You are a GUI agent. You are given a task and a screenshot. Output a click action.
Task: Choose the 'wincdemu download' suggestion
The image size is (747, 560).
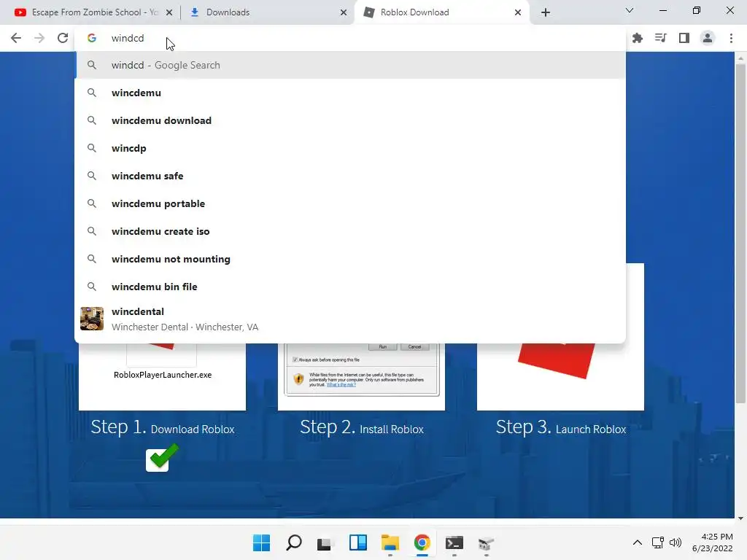[x=350, y=120]
